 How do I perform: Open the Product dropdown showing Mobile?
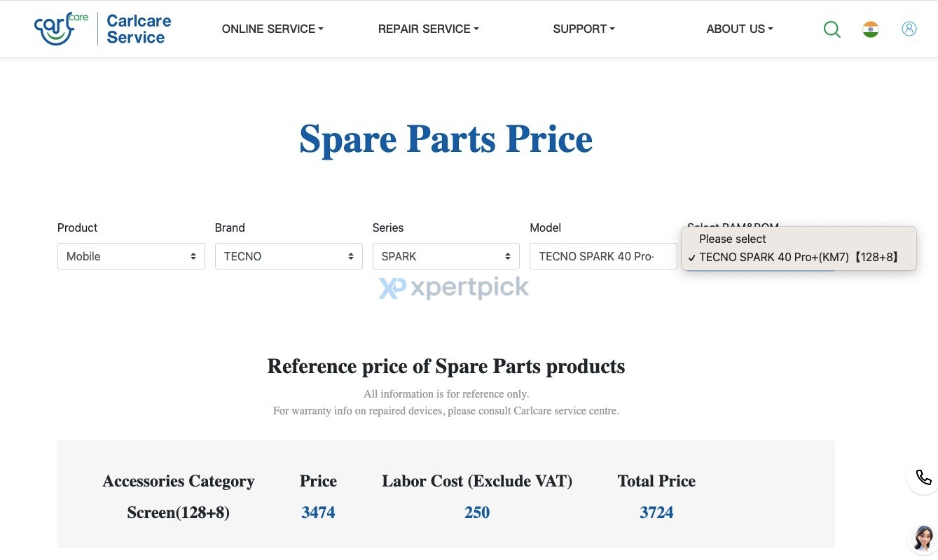coord(131,256)
